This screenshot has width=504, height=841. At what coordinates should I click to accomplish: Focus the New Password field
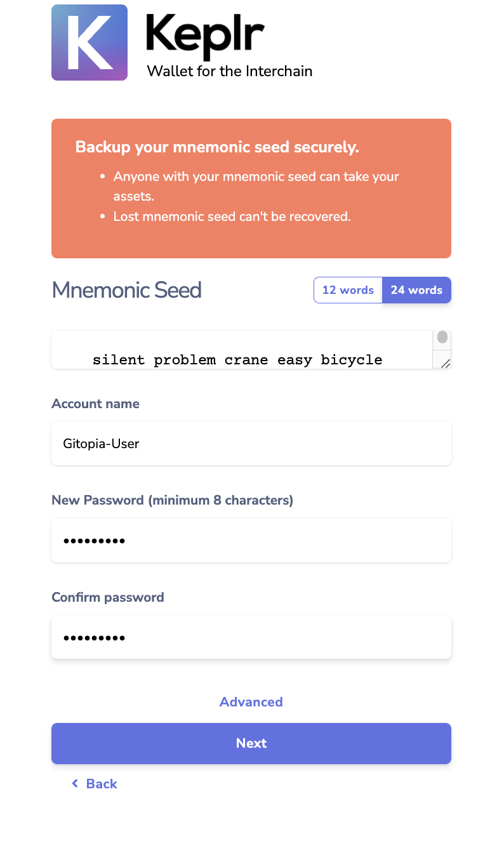251,540
